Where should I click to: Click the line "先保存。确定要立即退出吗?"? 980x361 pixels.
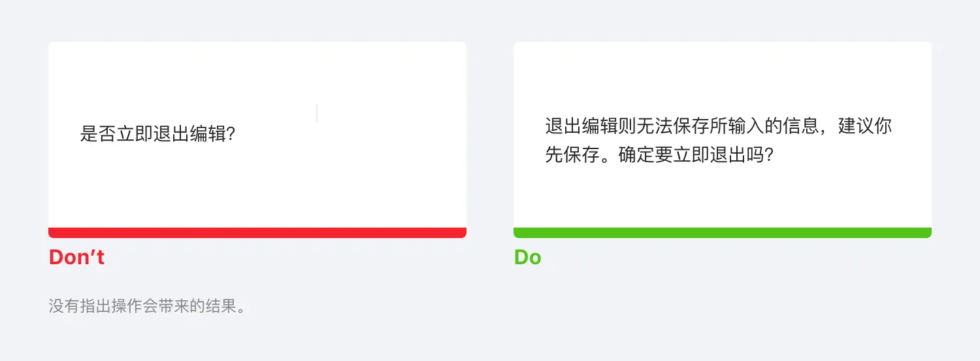[x=659, y=156]
